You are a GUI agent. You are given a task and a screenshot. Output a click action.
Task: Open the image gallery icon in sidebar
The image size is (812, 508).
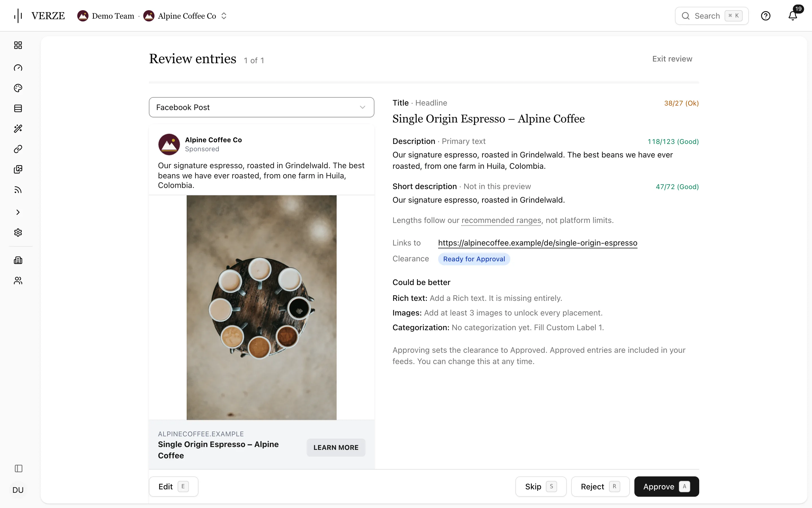tap(18, 169)
